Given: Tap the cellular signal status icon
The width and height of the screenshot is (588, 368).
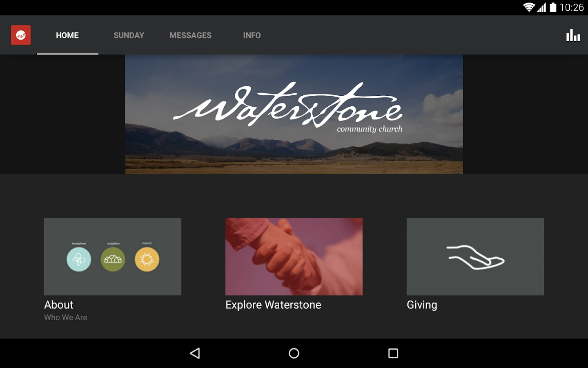Looking at the screenshot, I should [541, 7].
